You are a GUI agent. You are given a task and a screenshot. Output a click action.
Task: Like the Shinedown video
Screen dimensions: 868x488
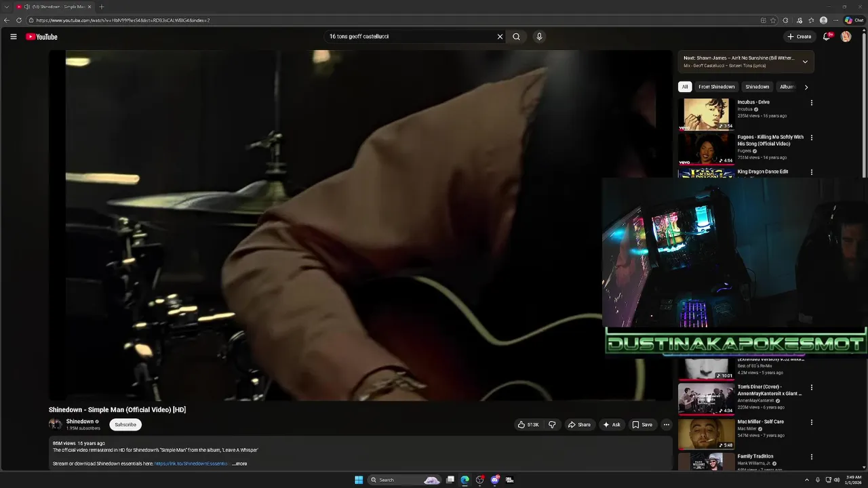pyautogui.click(x=528, y=425)
